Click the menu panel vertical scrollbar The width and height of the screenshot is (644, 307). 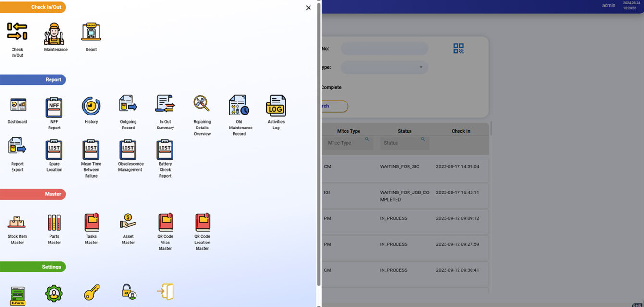[319, 144]
